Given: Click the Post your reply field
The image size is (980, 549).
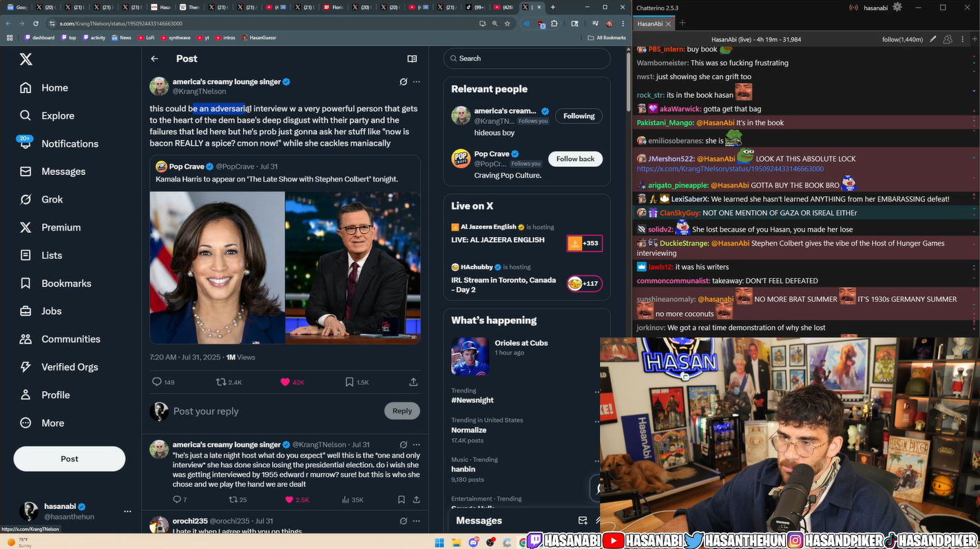Looking at the screenshot, I should pos(275,411).
